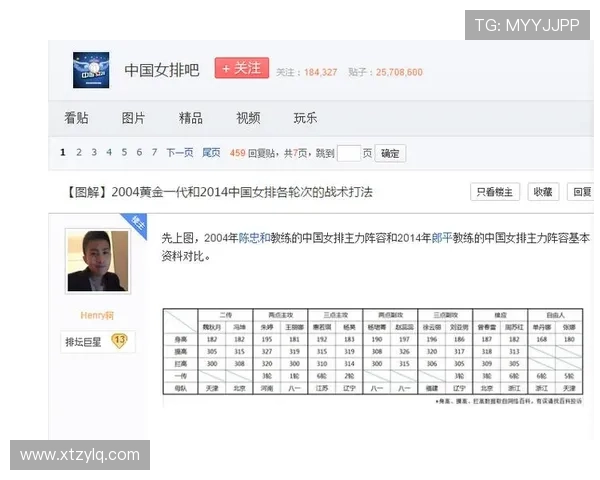Bookmark the thread with 收藏 button

coord(543,192)
